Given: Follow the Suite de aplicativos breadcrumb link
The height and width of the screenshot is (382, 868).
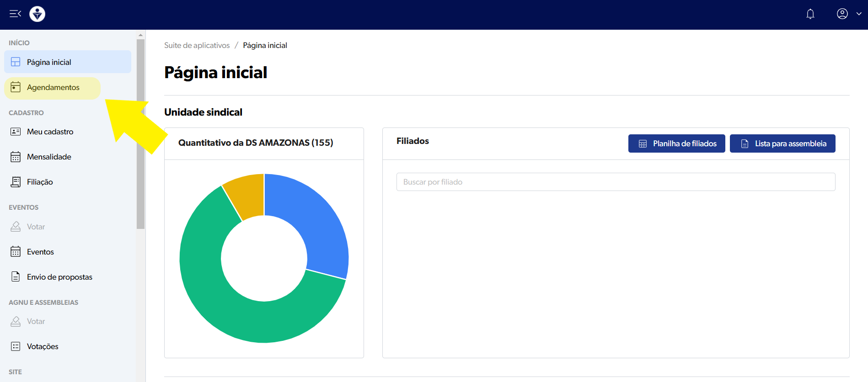Looking at the screenshot, I should click(x=197, y=45).
